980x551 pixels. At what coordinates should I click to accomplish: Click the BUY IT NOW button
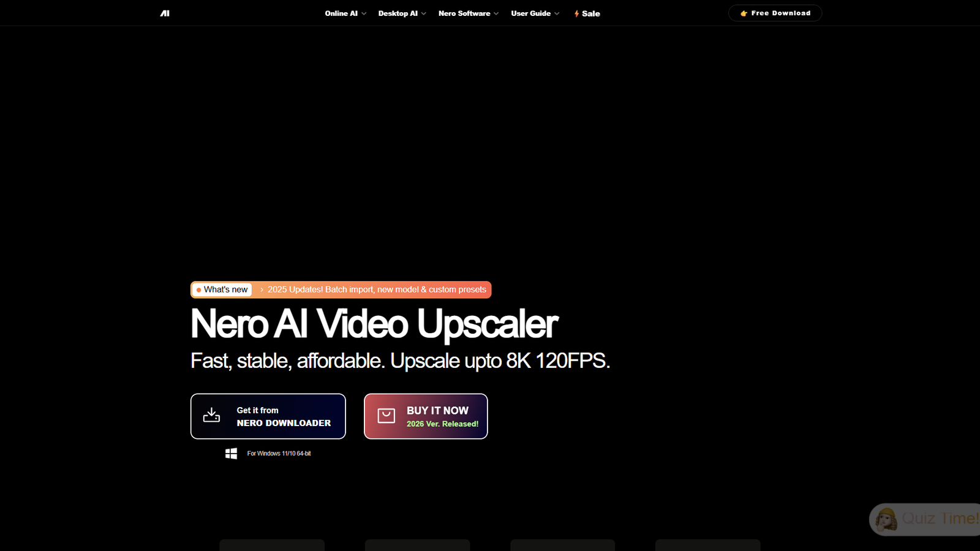[426, 416]
